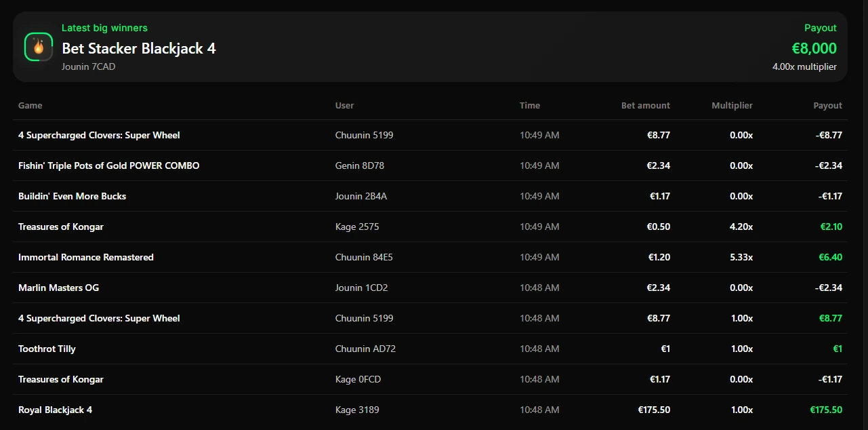
Task: Click the flame icon beside Latest big winners
Action: (x=39, y=47)
